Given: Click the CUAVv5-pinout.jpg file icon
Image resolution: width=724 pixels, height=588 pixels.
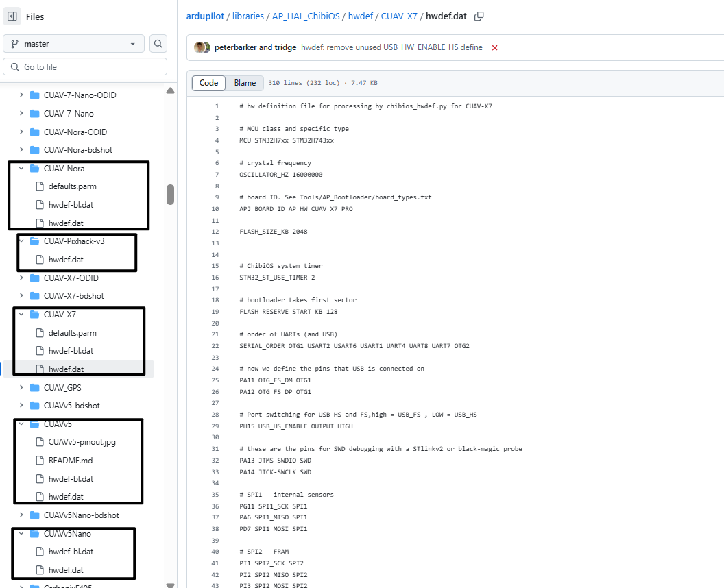Looking at the screenshot, I should point(40,442).
